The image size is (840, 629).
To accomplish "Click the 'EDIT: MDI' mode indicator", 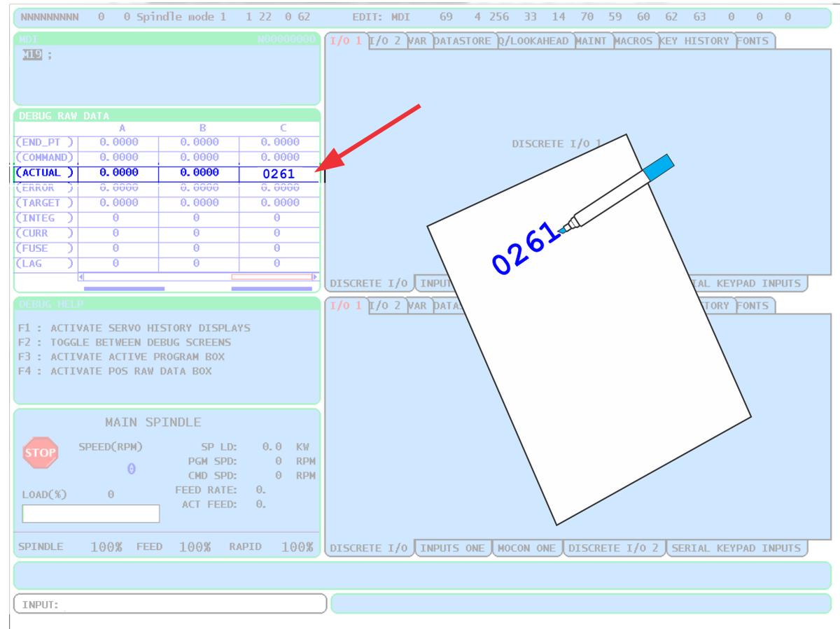I will click(381, 17).
